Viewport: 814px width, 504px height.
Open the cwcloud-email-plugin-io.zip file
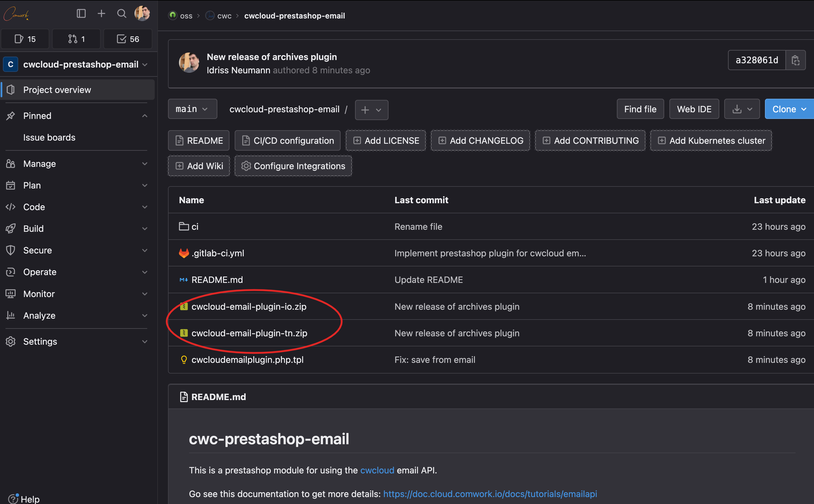point(249,306)
